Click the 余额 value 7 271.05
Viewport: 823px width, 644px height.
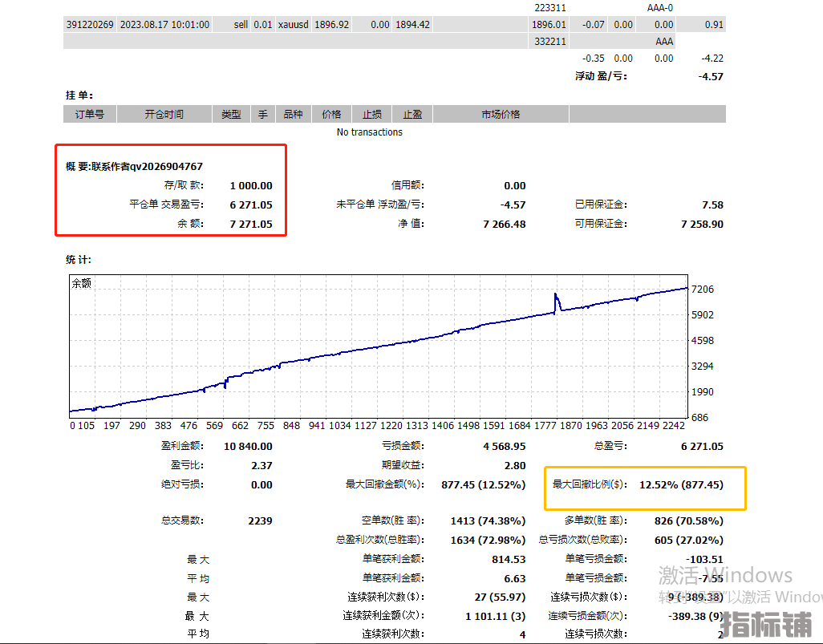pyautogui.click(x=251, y=225)
